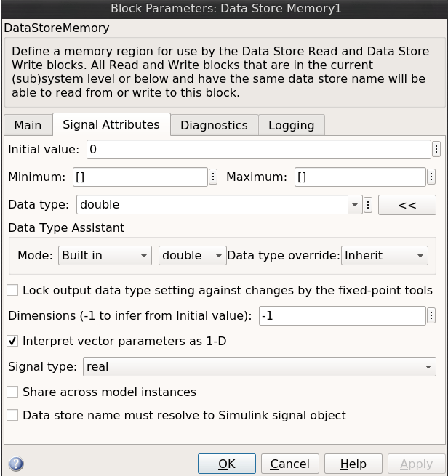
Task: Open the Dimensions field more-options dots button
Action: point(431,315)
